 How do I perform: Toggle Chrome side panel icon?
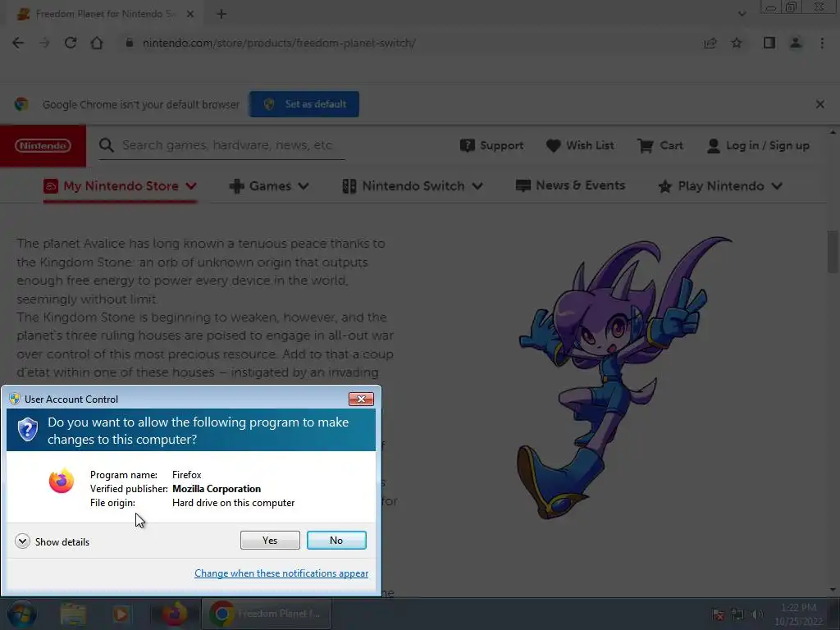(x=769, y=43)
